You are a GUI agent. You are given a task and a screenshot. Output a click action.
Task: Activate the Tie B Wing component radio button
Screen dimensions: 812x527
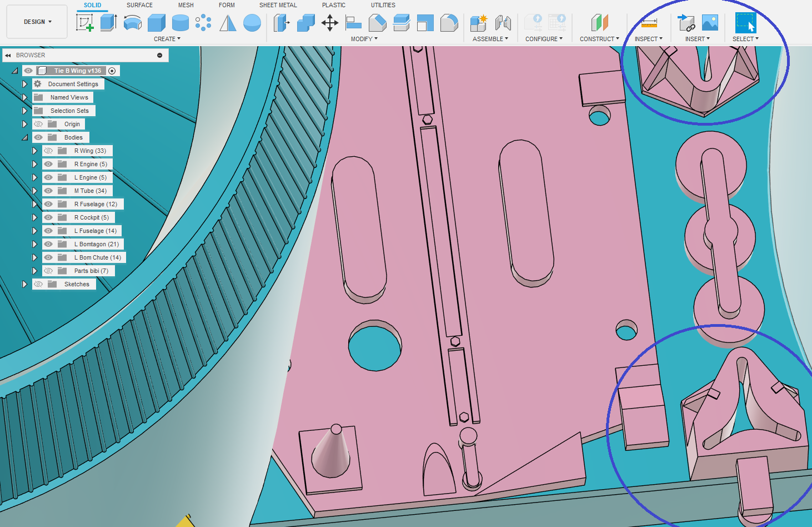tap(112, 71)
